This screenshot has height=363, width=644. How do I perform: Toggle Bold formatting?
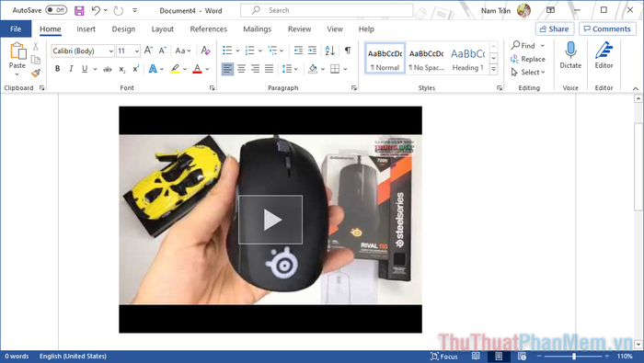57,69
